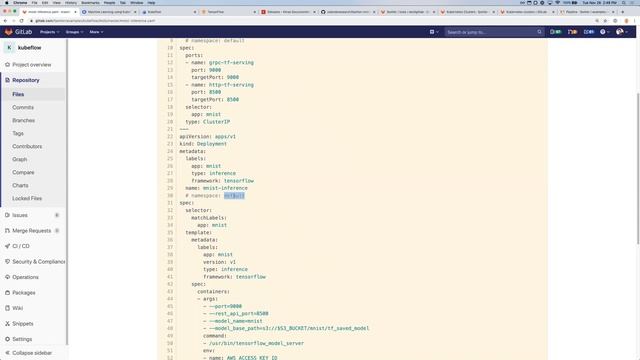Switch to the TensorFlow browser tab
Screen dimensions: 640x360
tap(229, 12)
